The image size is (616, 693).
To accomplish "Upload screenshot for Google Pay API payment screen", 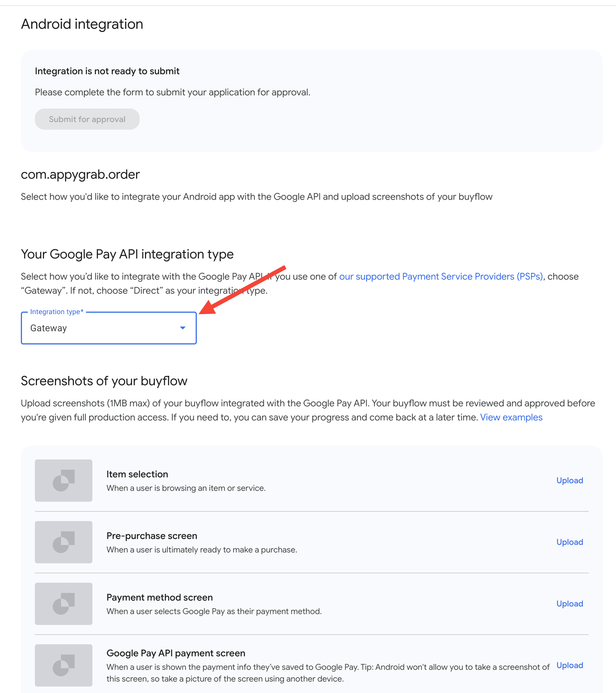I will click(x=570, y=665).
